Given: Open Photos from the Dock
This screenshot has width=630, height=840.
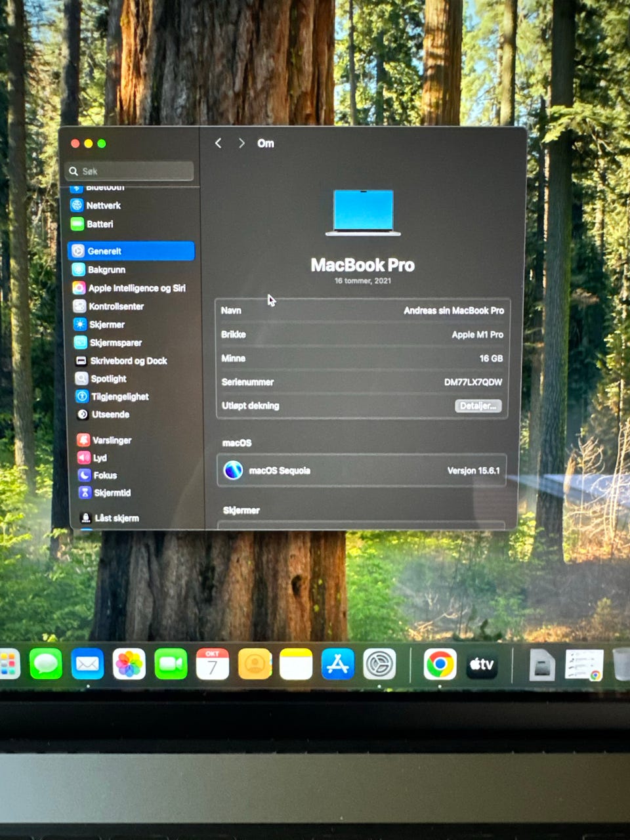Looking at the screenshot, I should [x=129, y=664].
